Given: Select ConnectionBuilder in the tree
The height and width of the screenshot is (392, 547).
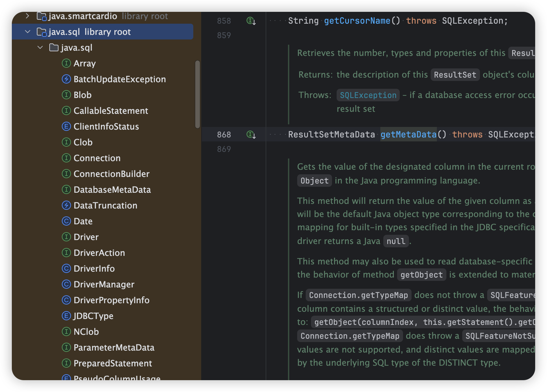Looking at the screenshot, I should (111, 174).
